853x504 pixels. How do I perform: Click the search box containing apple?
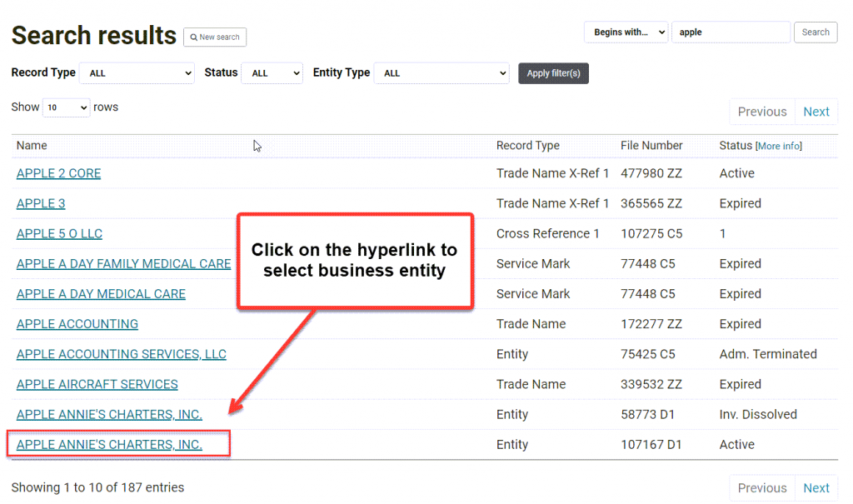[x=731, y=32]
